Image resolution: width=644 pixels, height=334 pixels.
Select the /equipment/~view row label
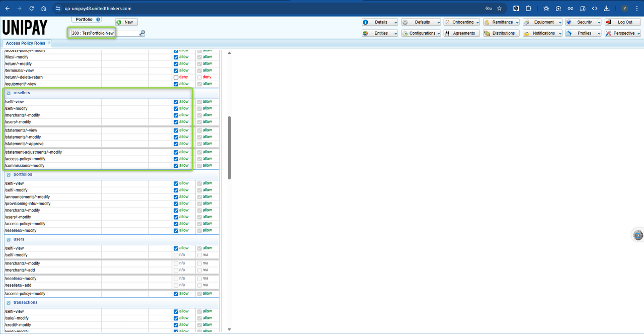(x=20, y=84)
